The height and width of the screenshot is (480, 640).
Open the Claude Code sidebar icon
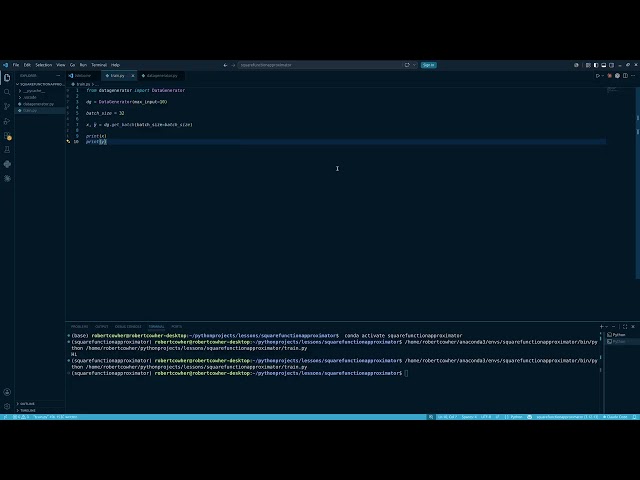pyautogui.click(x=7, y=178)
